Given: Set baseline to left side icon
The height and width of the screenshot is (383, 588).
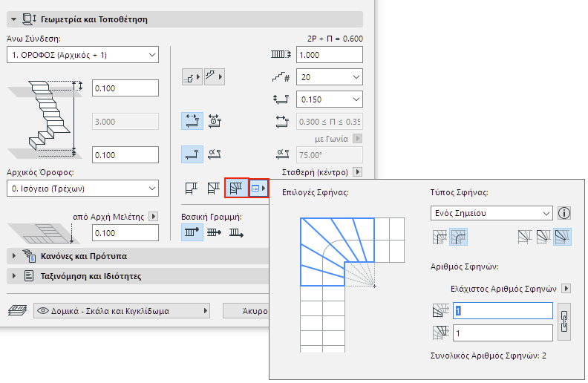Looking at the screenshot, I should 192,232.
